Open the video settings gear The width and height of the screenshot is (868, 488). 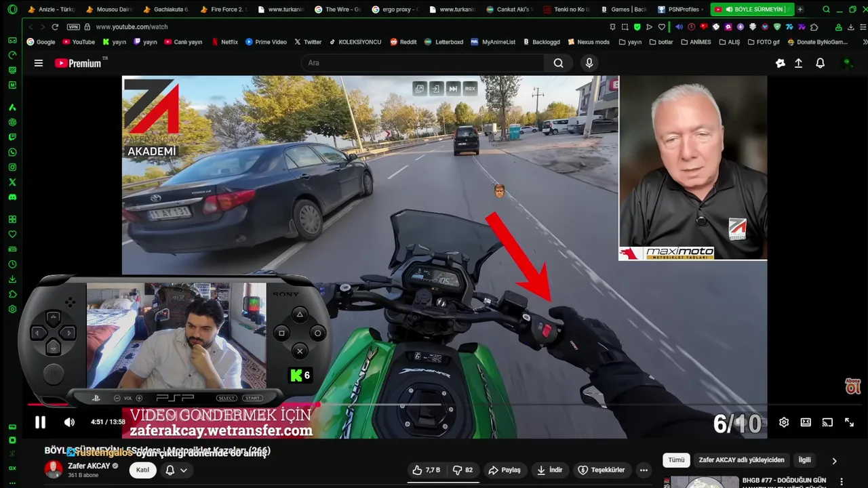point(784,422)
